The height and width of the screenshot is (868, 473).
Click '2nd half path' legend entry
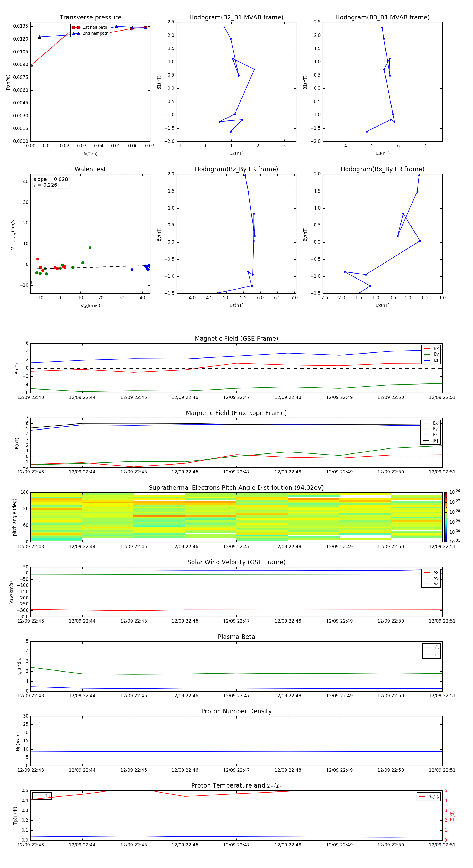(90, 33)
